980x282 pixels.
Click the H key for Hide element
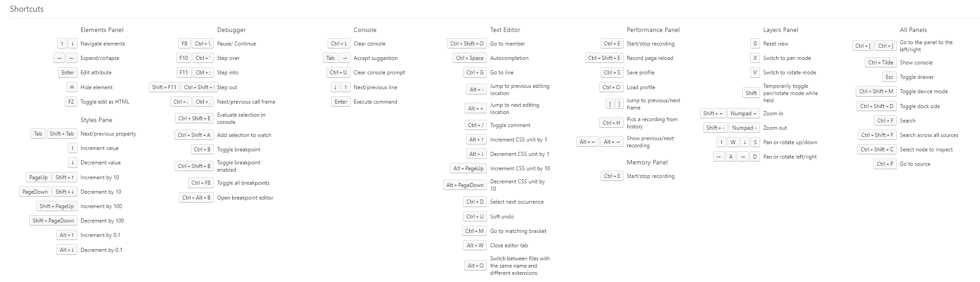(72, 87)
